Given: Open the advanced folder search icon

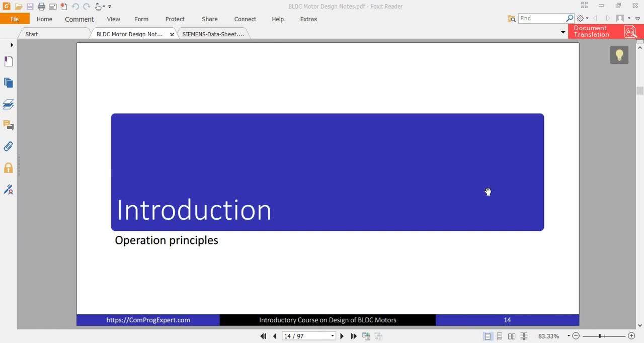Looking at the screenshot, I should (511, 19).
